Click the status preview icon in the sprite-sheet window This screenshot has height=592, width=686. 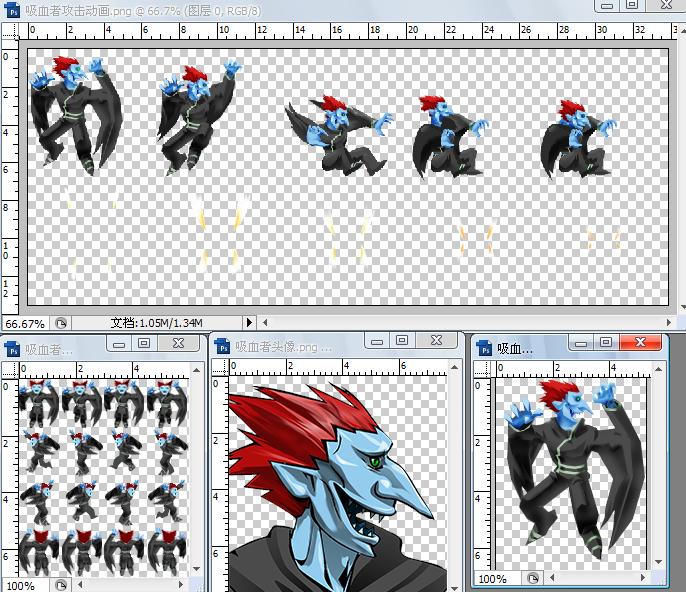[x=61, y=585]
